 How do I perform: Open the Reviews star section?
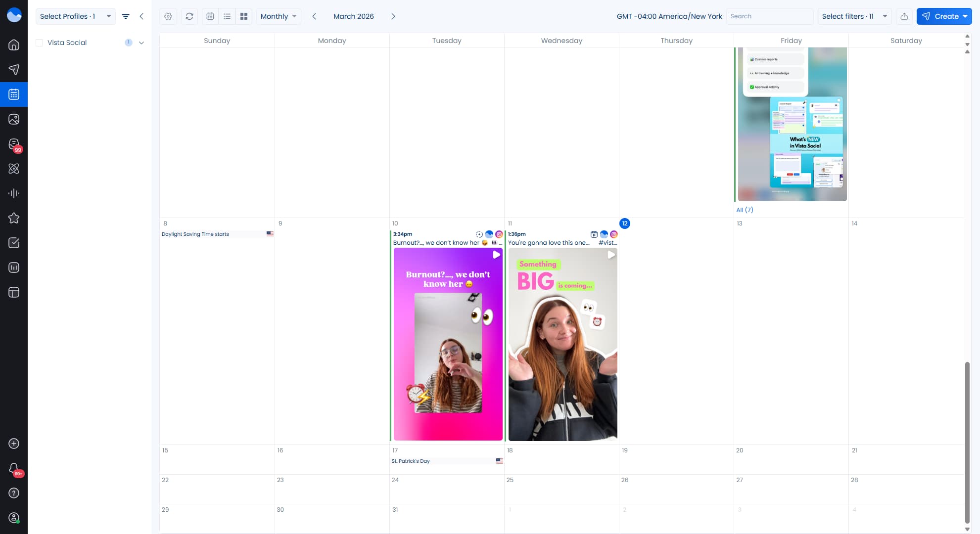(13, 218)
